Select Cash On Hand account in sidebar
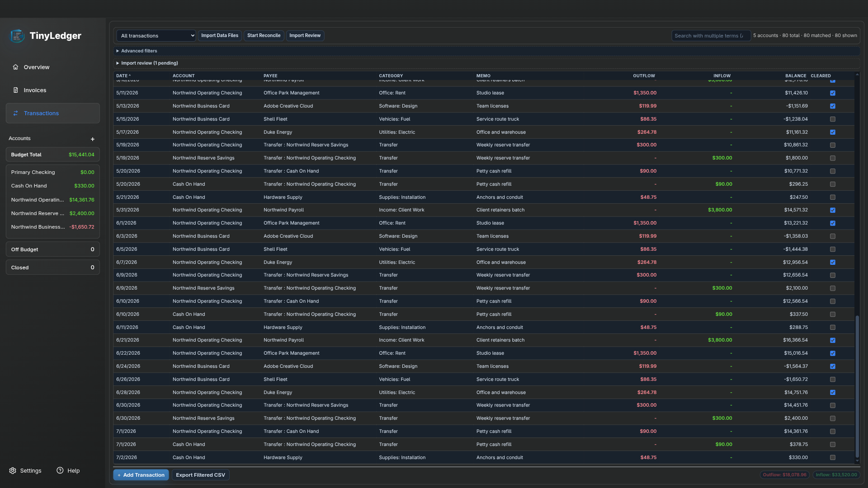This screenshot has height=488, width=868. (x=52, y=186)
